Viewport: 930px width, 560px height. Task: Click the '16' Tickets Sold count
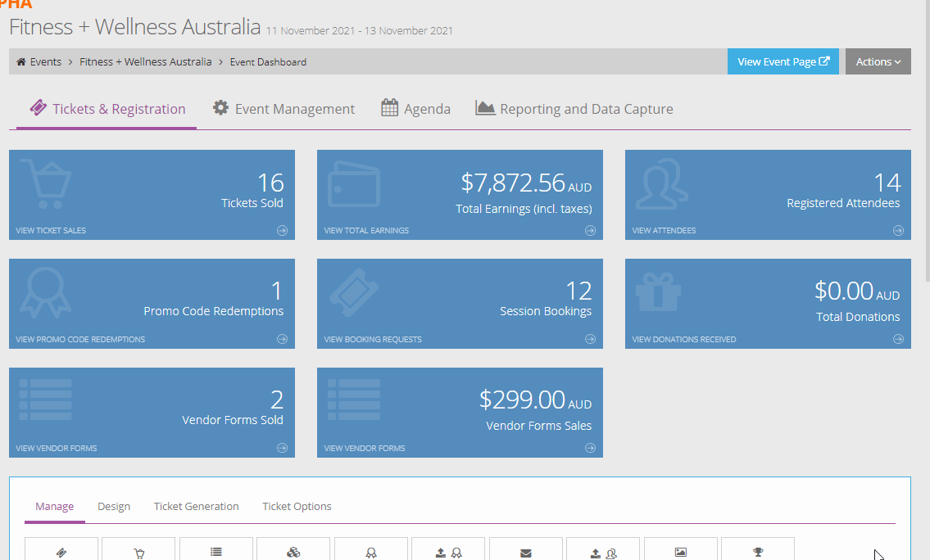click(x=270, y=183)
